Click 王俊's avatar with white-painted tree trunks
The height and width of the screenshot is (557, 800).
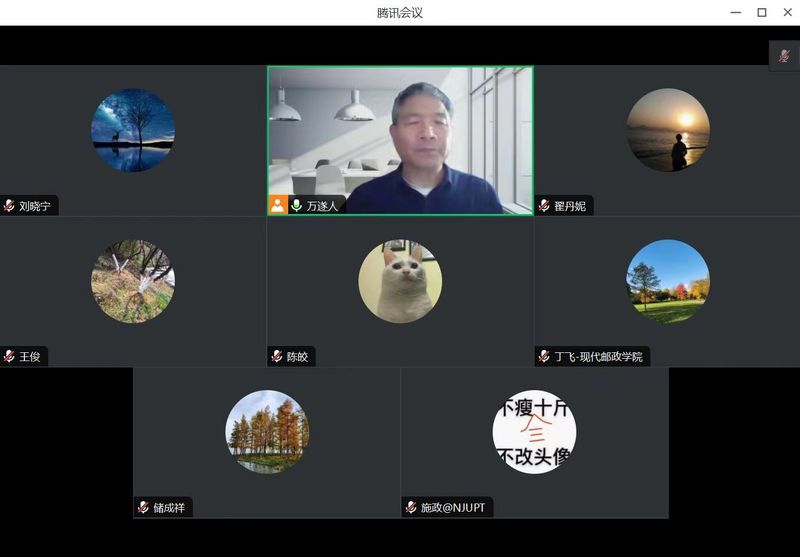tap(133, 281)
